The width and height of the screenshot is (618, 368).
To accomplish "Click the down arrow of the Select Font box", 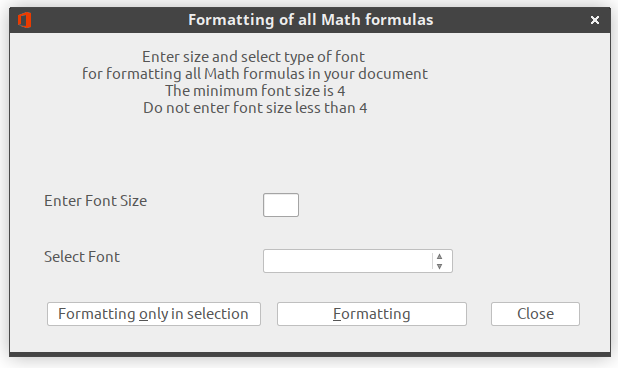I will 439,266.
